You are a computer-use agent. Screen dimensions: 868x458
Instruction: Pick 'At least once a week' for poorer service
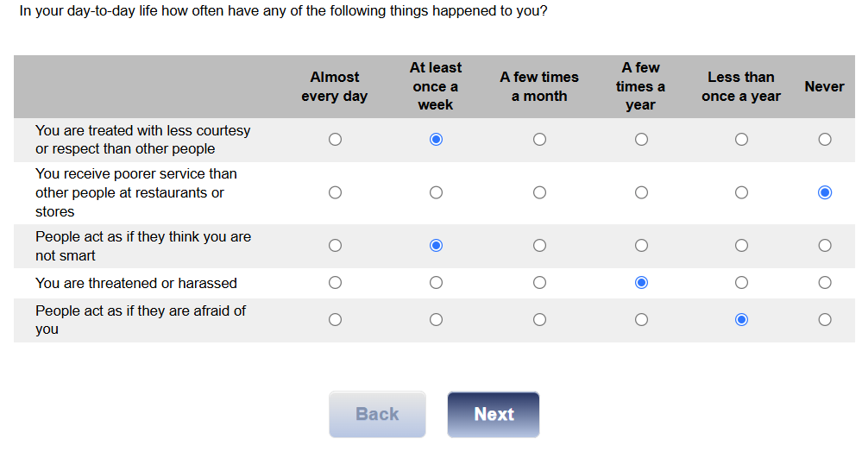[x=437, y=192]
